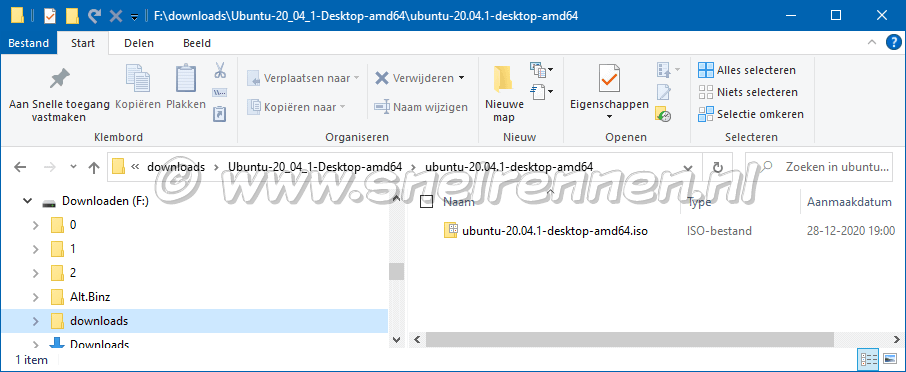Screen dimensions: 906x372
Task: Click the navigation pane vertical scrollbar thumb
Action: click(396, 270)
